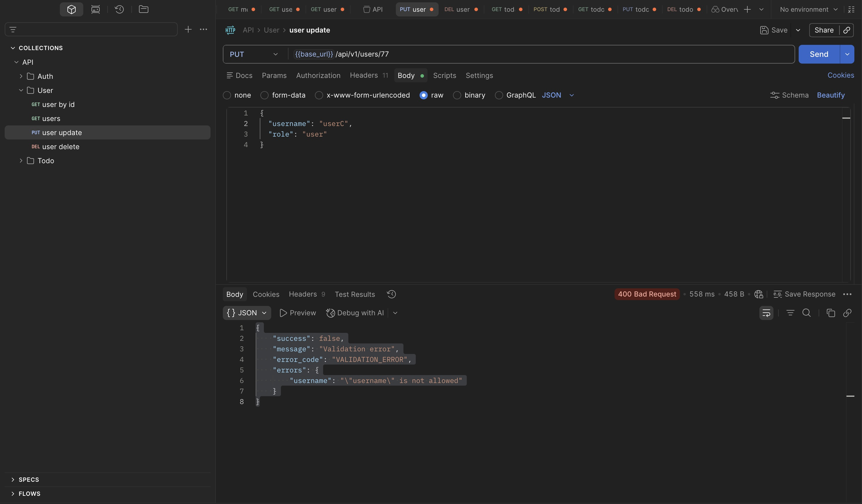Screen dimensions: 862x504
Task: Open the response Cookies tab
Action: pos(266,294)
